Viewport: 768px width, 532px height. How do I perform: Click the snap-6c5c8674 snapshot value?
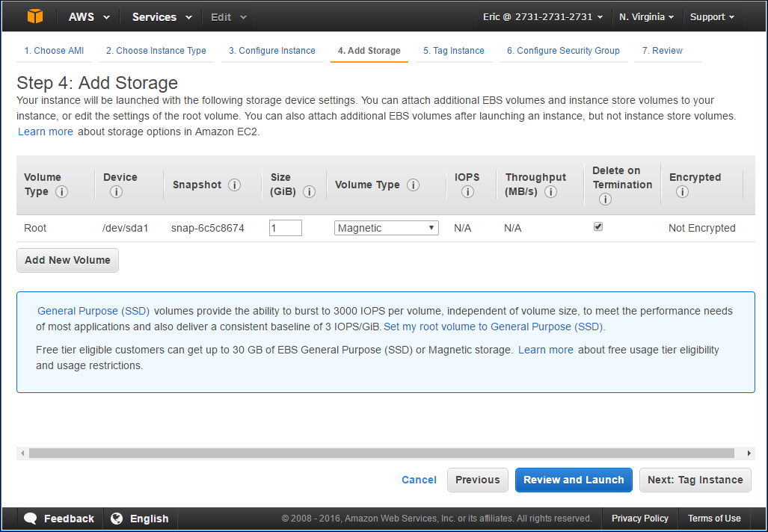click(x=208, y=228)
